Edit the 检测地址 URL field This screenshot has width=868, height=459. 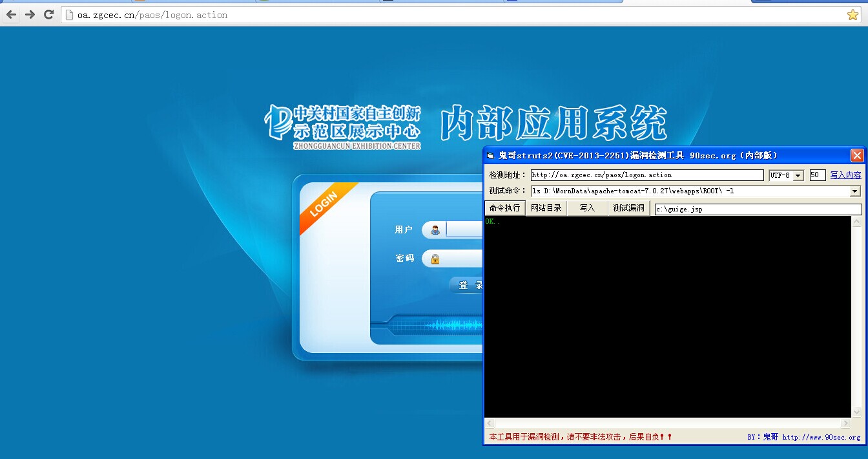pyautogui.click(x=647, y=175)
